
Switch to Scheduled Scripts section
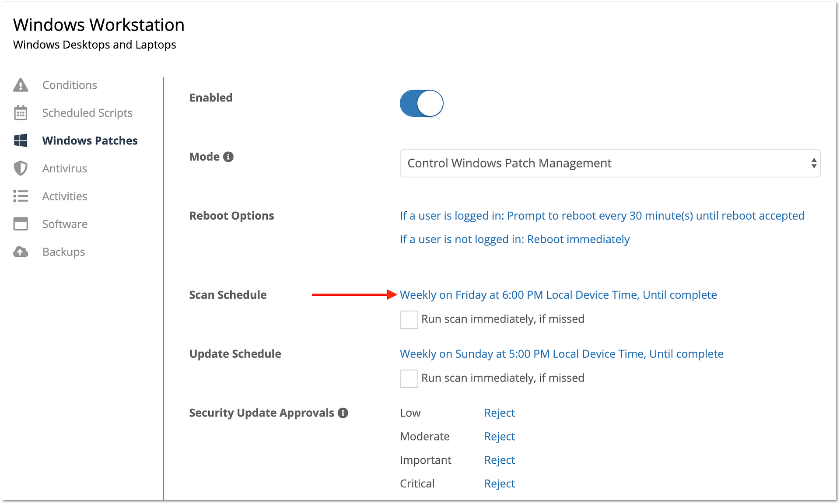pyautogui.click(x=87, y=113)
